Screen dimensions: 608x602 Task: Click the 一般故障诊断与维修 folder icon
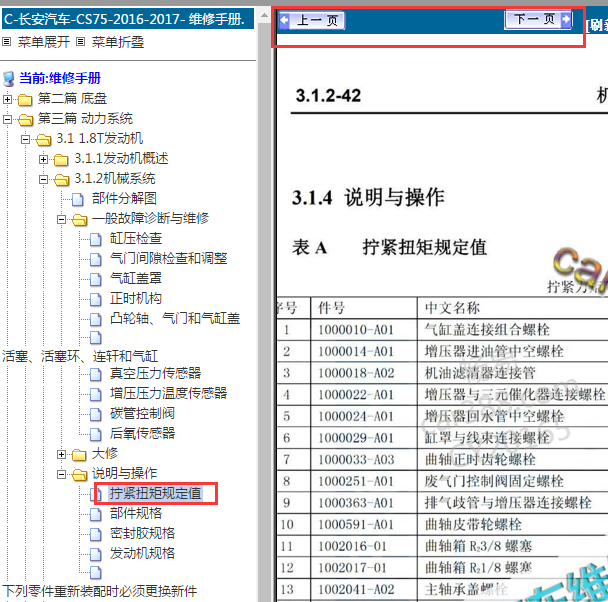point(79,220)
